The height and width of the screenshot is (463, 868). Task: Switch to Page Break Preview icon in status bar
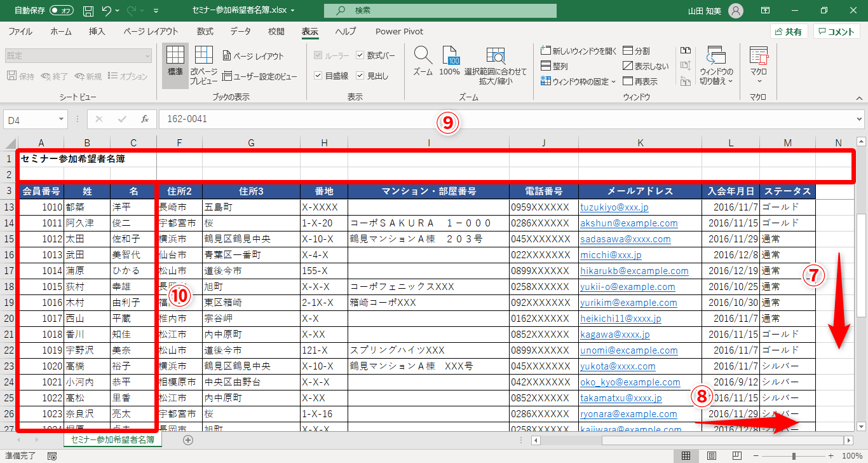pos(736,456)
